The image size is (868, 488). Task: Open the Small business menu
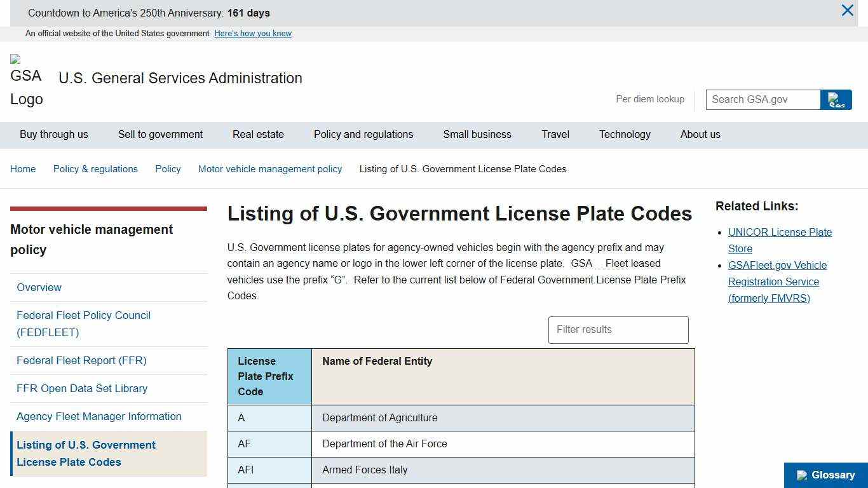click(477, 134)
